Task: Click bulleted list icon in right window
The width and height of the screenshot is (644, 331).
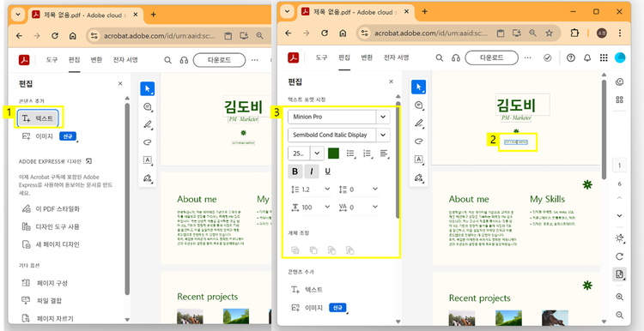Action: point(350,153)
